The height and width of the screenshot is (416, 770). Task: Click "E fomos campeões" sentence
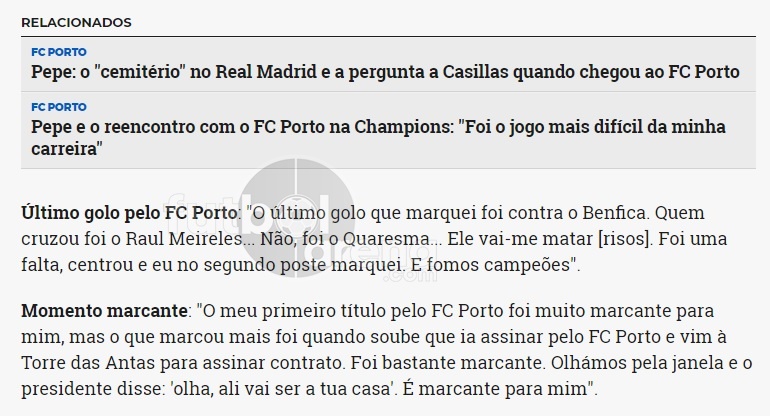pos(493,265)
